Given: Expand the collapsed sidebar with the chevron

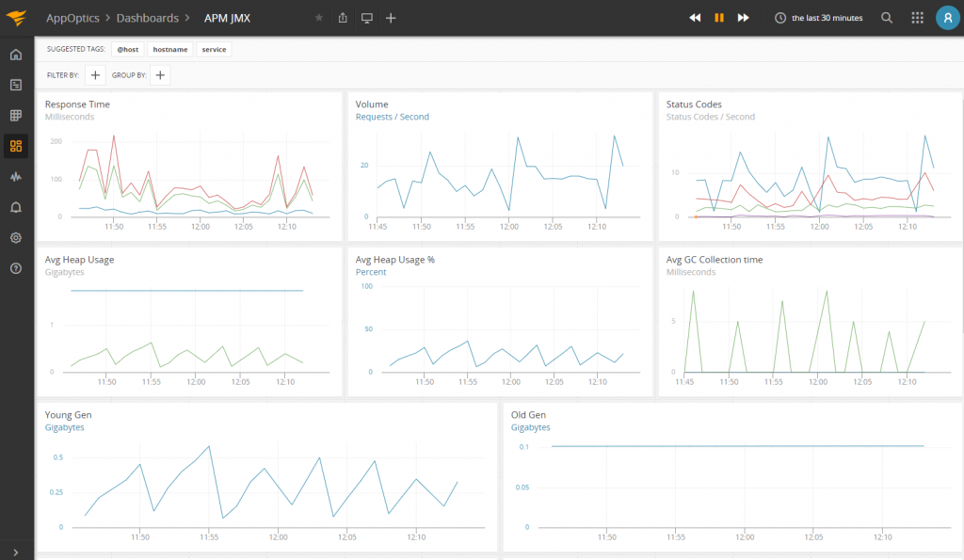Looking at the screenshot, I should coord(16,552).
